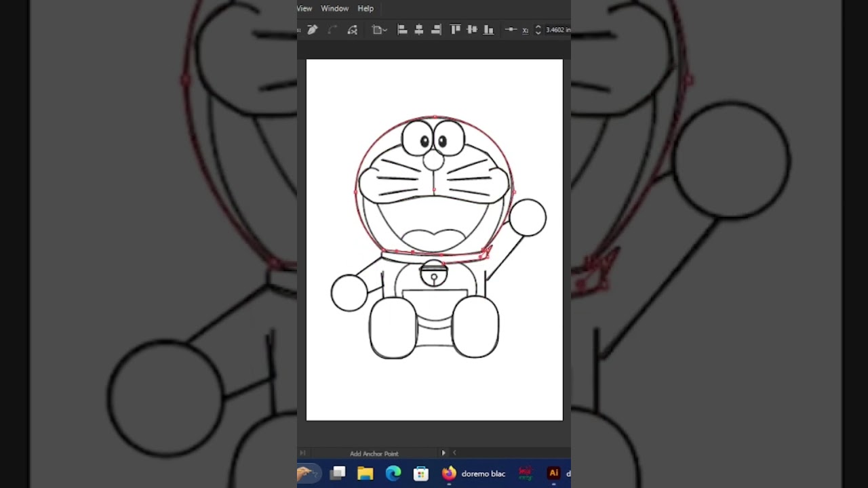Launch Microsoft Edge from the taskbar
The image size is (868, 488).
point(393,473)
